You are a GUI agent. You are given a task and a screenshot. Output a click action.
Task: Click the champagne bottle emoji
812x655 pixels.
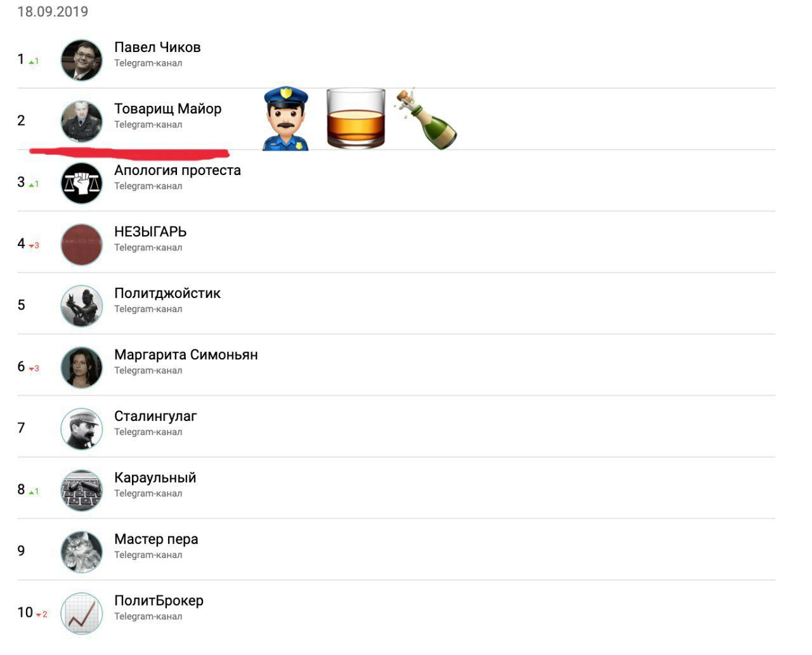[x=425, y=119]
